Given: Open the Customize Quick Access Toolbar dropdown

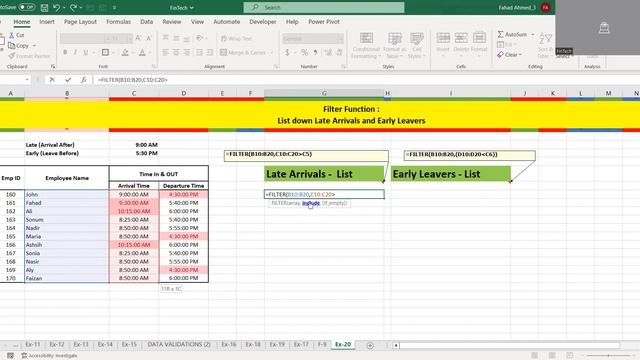Looking at the screenshot, I should point(114,8).
